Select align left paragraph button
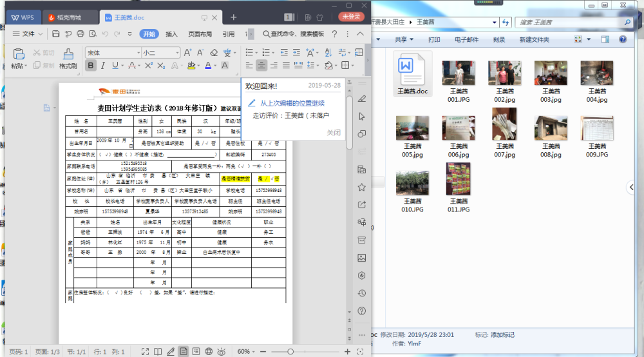Screen dimensions: 644x357 click(249, 65)
